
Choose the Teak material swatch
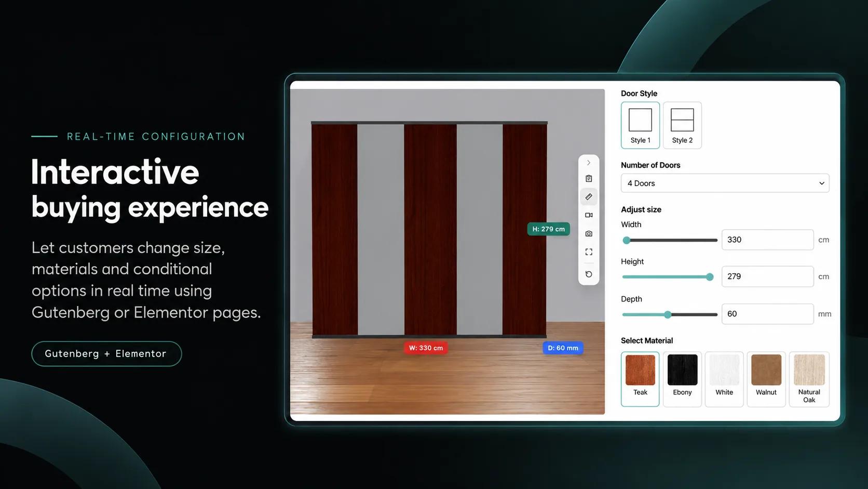(x=640, y=379)
